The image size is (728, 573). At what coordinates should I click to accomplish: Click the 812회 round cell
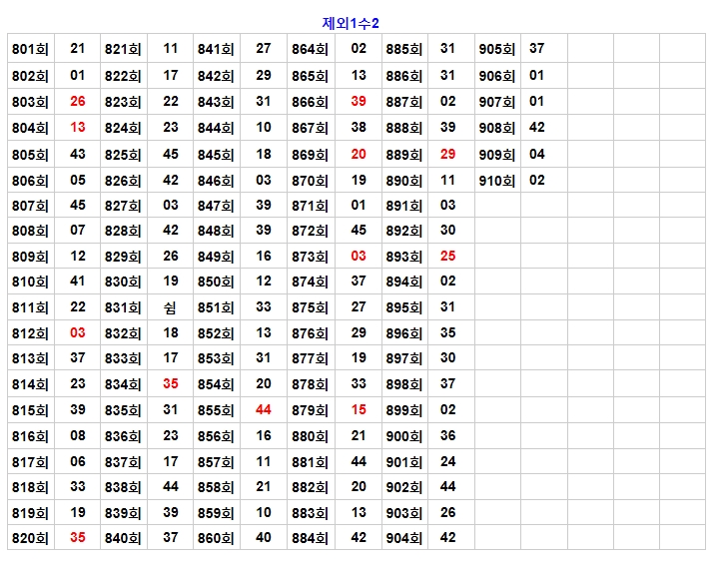30,333
